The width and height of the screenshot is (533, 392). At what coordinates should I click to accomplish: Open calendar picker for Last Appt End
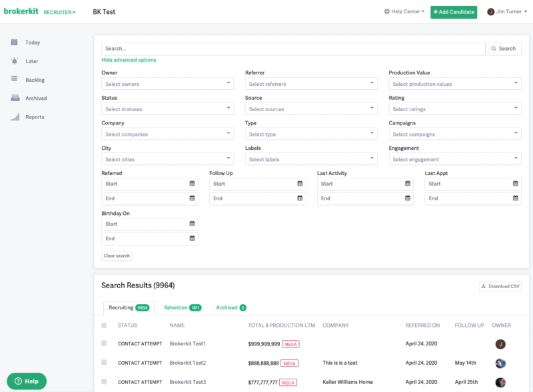(515, 198)
